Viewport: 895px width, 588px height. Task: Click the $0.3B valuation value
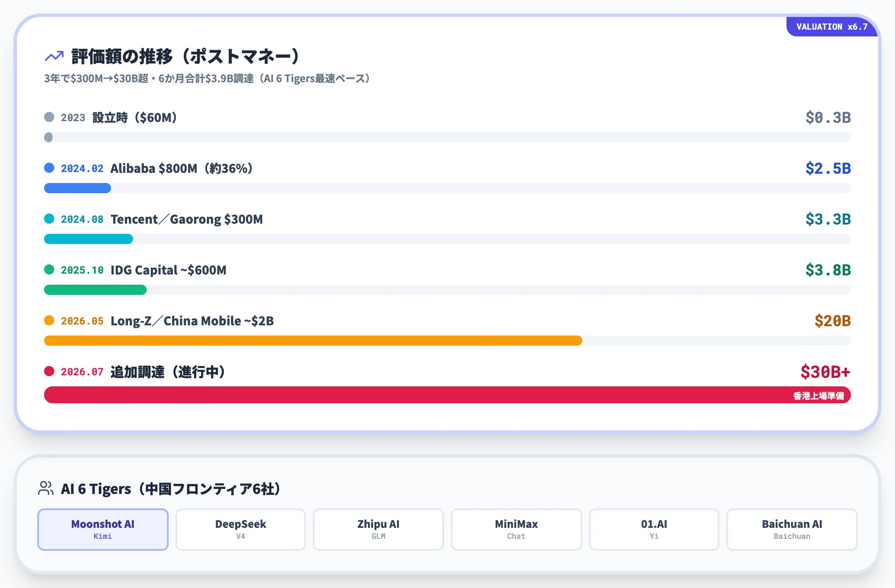pos(828,117)
